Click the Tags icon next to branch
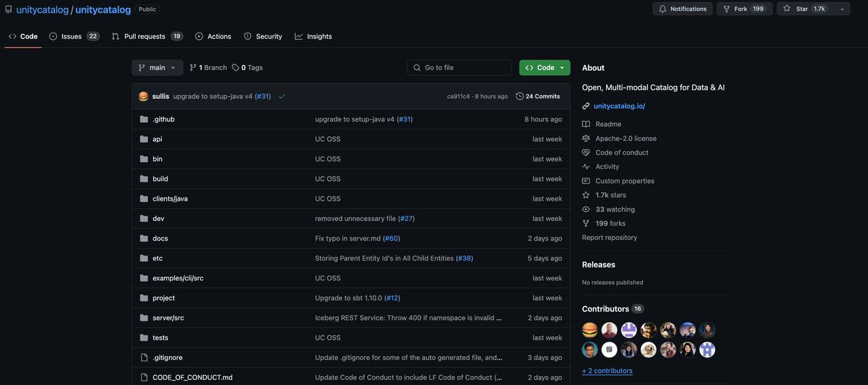The height and width of the screenshot is (385, 868). (235, 68)
